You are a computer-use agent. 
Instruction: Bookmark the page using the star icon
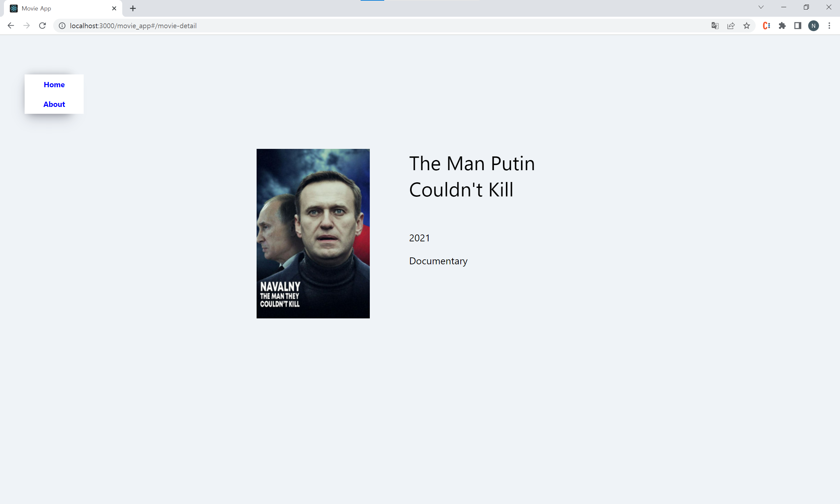coord(747,26)
